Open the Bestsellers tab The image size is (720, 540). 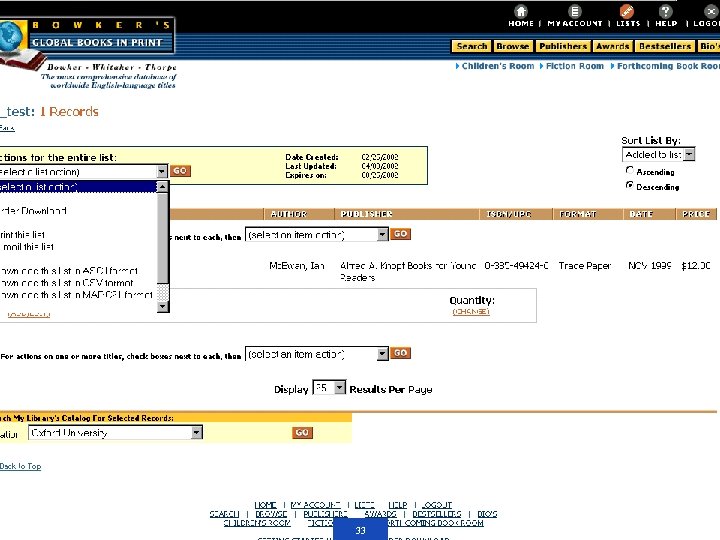pos(665,46)
